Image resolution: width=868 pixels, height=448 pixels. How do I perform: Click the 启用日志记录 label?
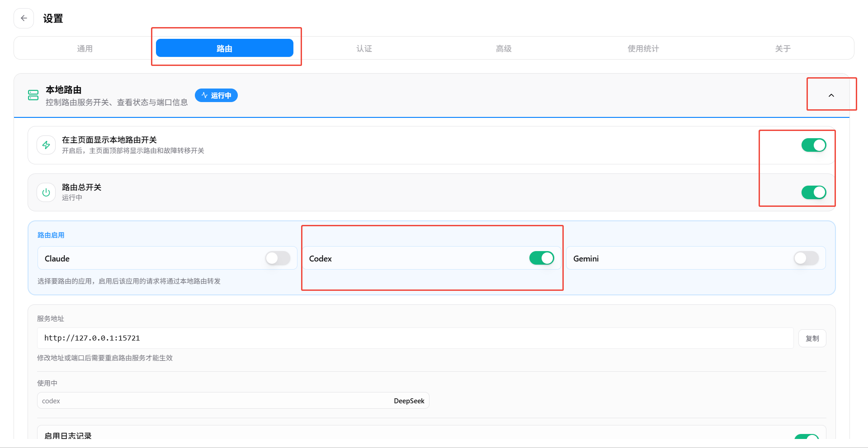pos(68,436)
